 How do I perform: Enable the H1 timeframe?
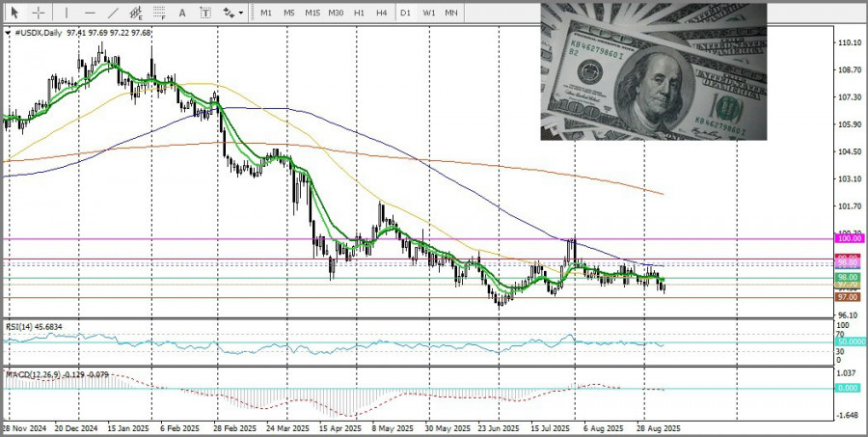(x=359, y=13)
